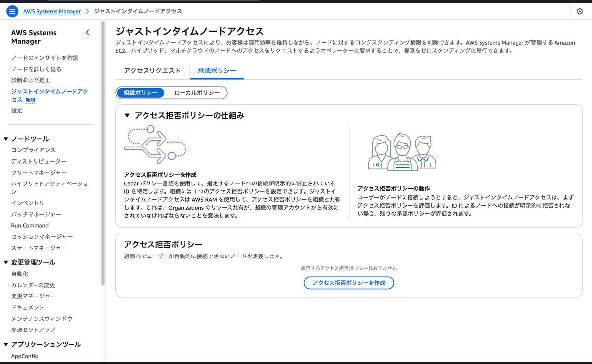This screenshot has height=364, width=592.
Task: Click the ジャストインタイムノードアクセス page title
Action: point(190,31)
